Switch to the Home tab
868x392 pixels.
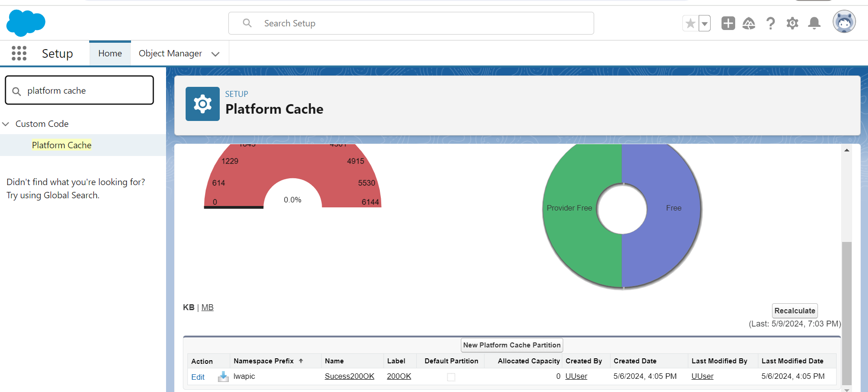110,53
